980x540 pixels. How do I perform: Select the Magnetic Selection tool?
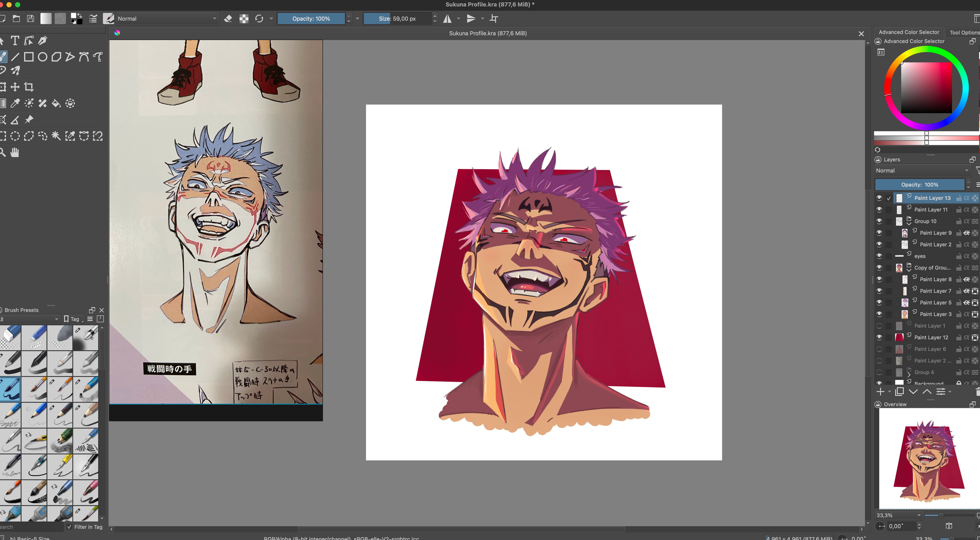[98, 136]
